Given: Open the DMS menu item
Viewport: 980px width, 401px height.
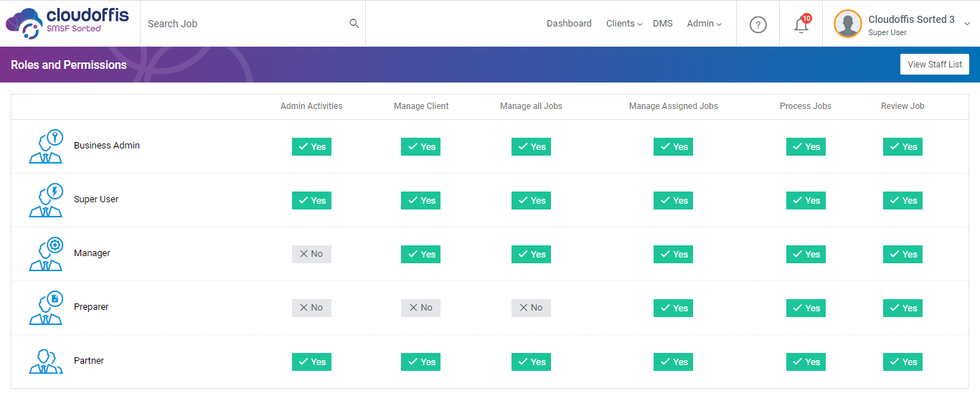Looking at the screenshot, I should [x=663, y=24].
